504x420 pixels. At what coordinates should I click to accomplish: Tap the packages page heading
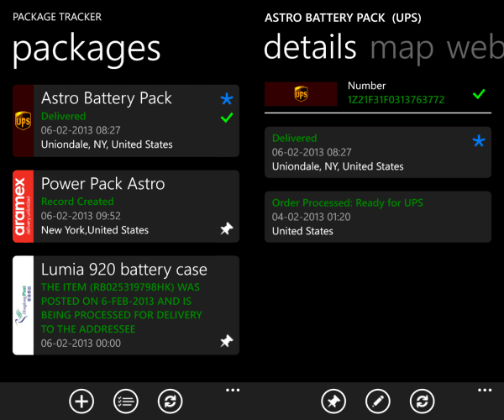coord(87,50)
